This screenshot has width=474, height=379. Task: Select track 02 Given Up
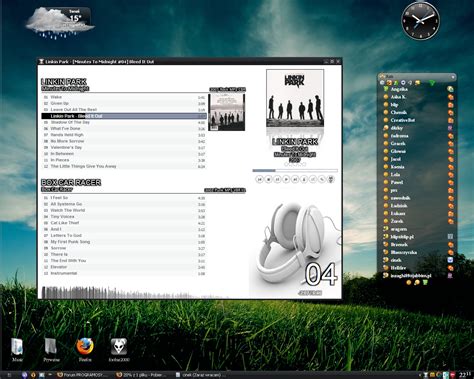click(x=124, y=103)
